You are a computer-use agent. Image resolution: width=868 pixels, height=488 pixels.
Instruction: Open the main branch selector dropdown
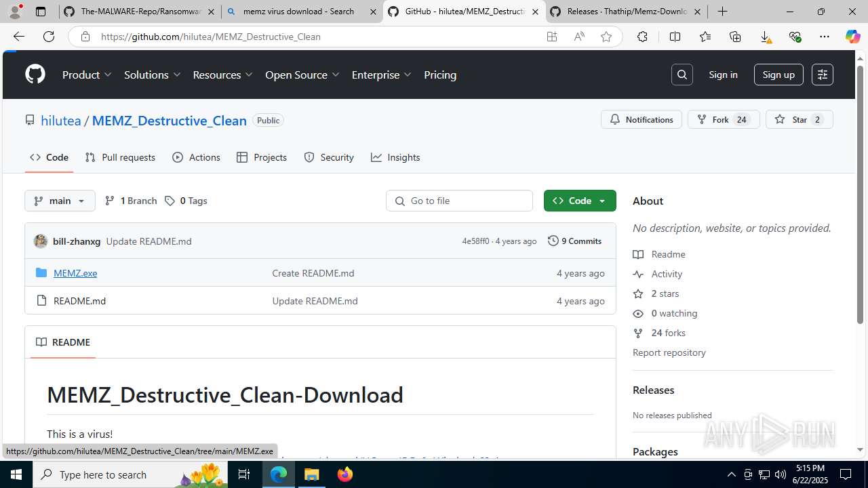point(60,201)
